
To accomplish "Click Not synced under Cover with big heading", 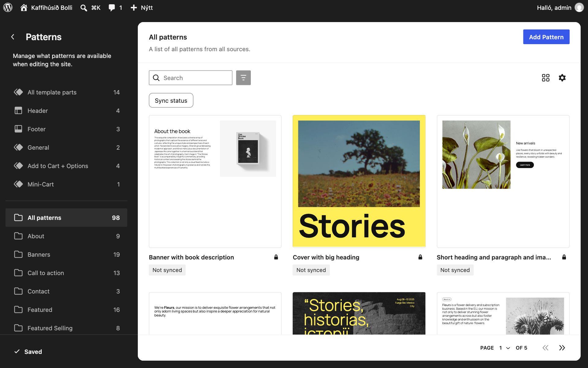I will click(x=311, y=270).
